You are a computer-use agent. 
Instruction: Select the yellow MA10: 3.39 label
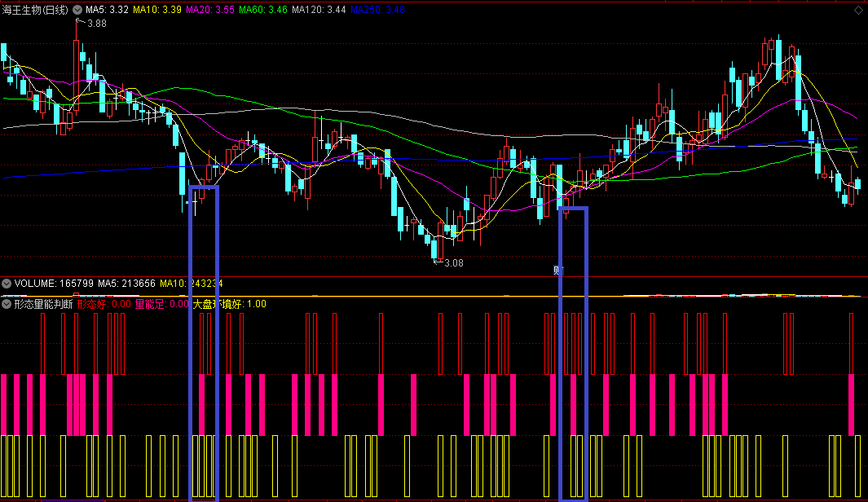pyautogui.click(x=157, y=10)
